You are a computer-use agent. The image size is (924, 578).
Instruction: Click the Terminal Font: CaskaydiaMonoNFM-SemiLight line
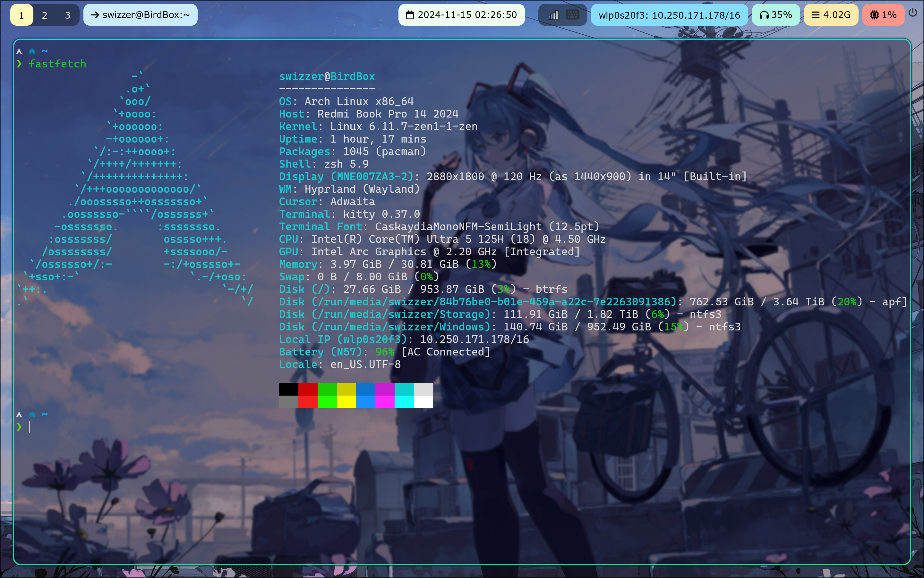tap(439, 227)
